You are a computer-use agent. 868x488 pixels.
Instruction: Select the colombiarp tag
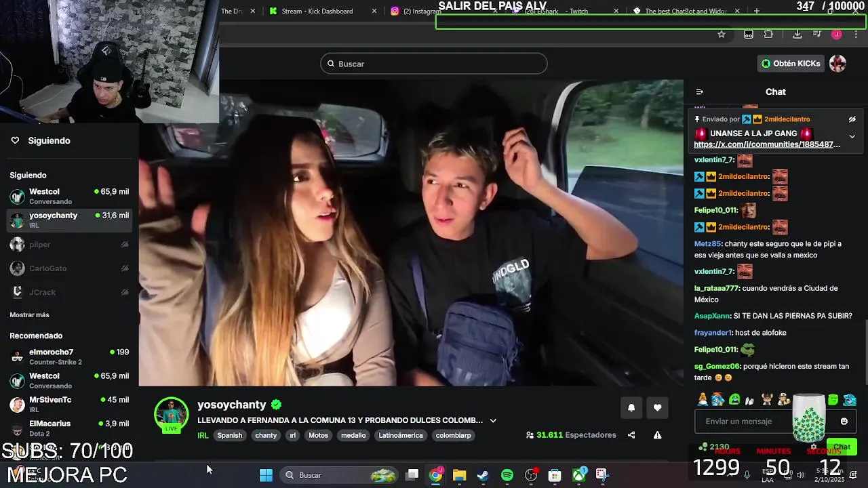pos(453,435)
